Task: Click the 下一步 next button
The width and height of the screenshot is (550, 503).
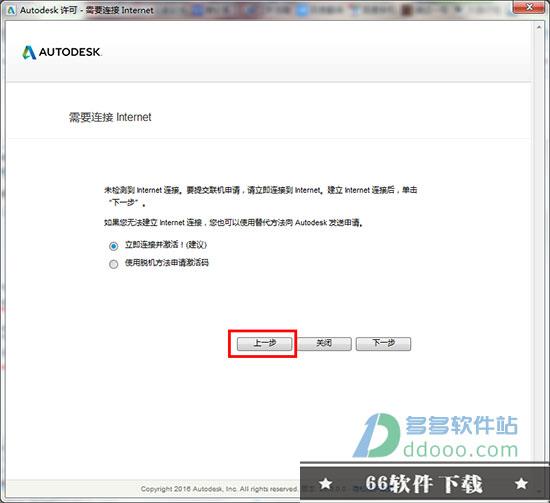Action: pos(383,343)
